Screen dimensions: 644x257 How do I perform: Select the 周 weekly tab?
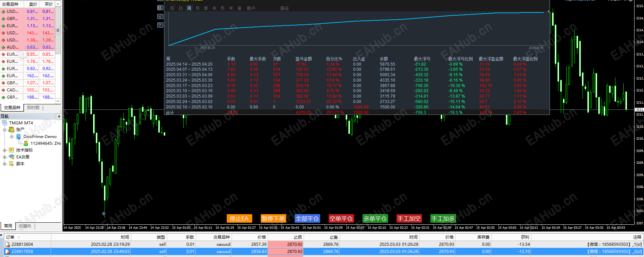pos(189,8)
